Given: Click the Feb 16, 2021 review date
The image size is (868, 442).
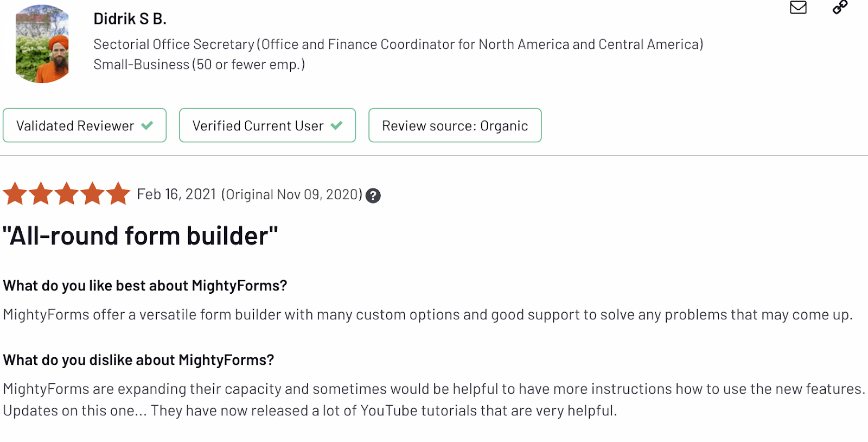Looking at the screenshot, I should (177, 194).
